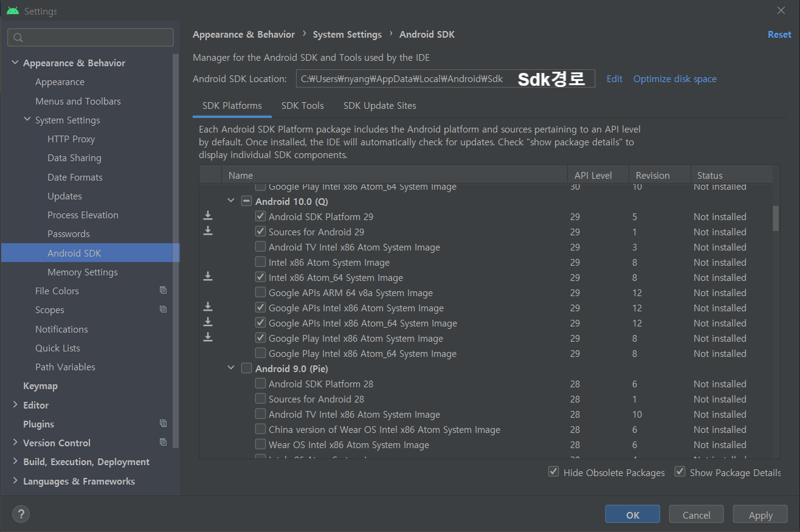Collapse the Android 10.0 (Q) group
The width and height of the screenshot is (800, 532).
pos(231,200)
